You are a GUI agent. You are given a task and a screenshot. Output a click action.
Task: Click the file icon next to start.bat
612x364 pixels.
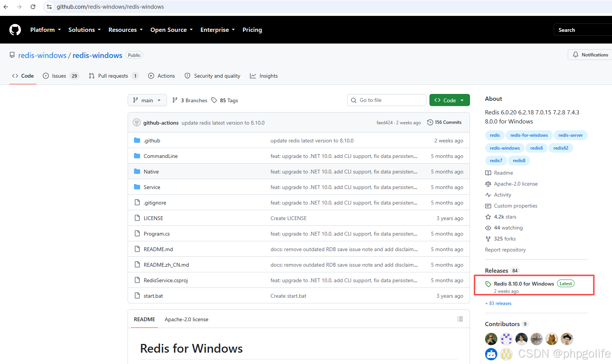(137, 296)
